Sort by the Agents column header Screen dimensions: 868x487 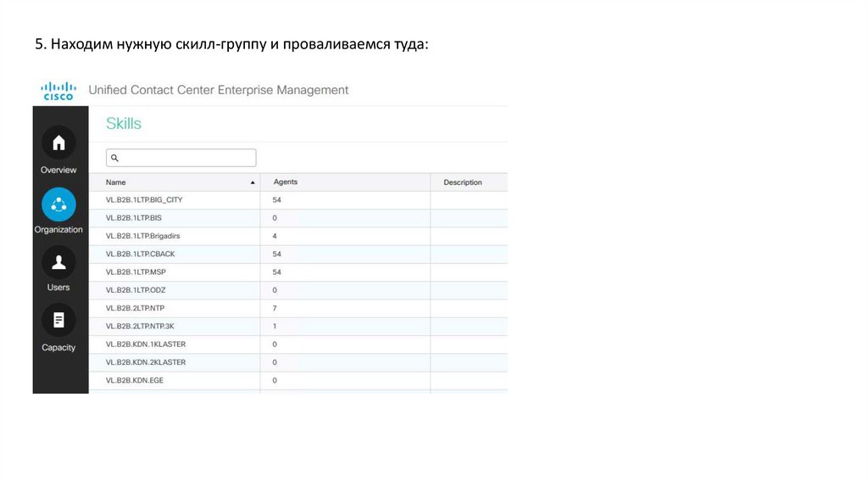point(285,182)
